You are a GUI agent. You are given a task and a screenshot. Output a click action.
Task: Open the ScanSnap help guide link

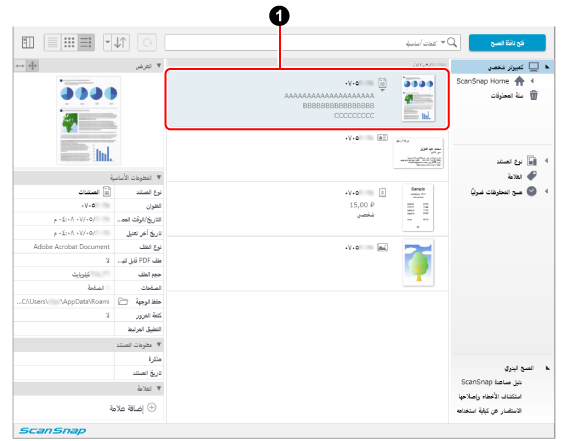click(x=491, y=382)
